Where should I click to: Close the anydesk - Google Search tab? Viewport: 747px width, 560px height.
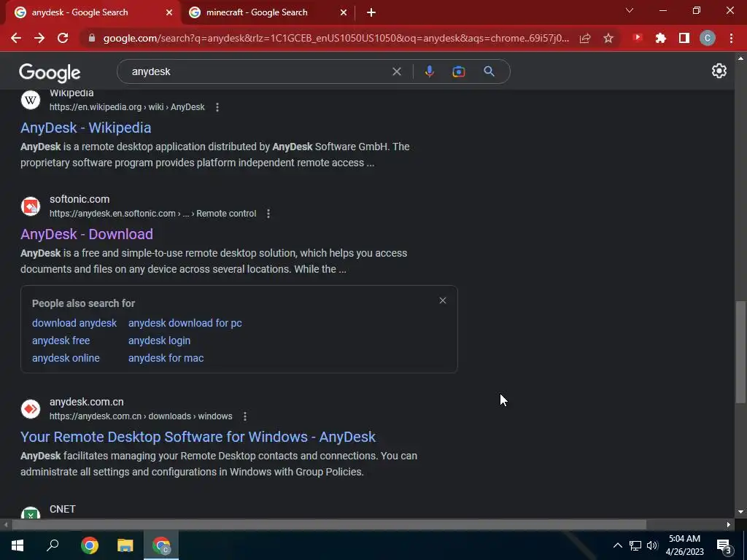pos(169,12)
